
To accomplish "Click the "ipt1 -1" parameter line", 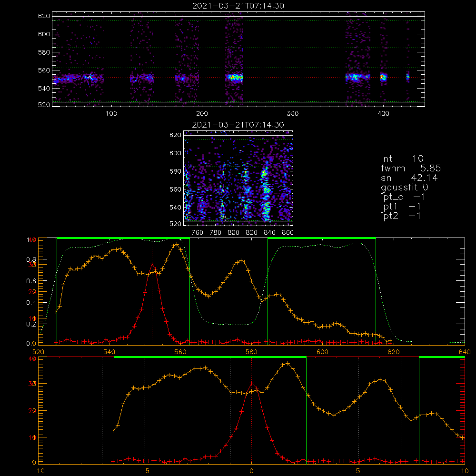I will [401, 207].
